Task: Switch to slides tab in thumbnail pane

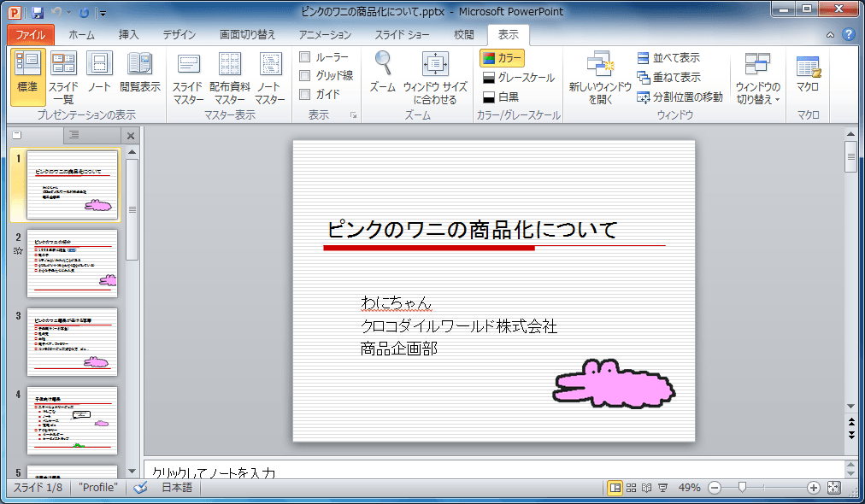Action: click(17, 135)
